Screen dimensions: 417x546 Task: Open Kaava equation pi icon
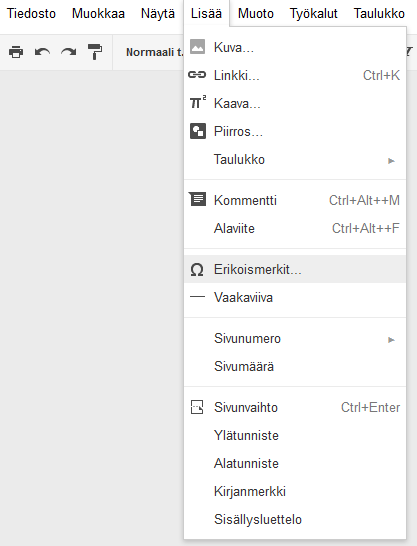point(198,102)
